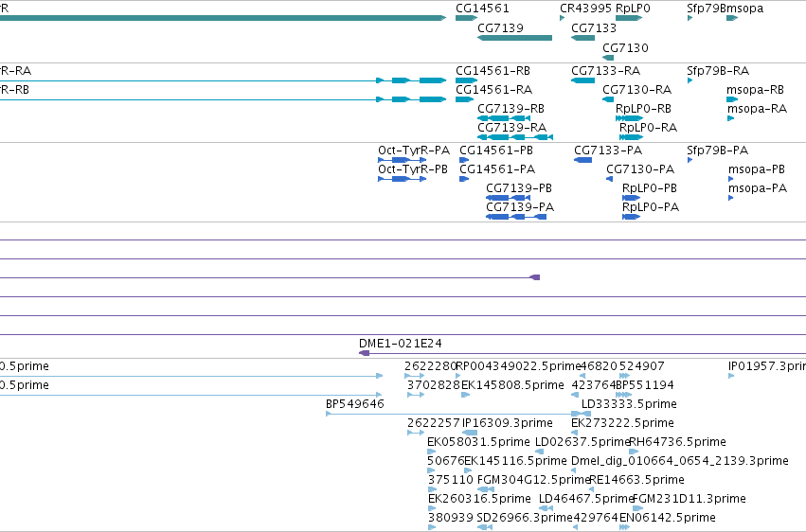Click the RE14663.5prime label
The image size is (806, 532).
(636, 480)
